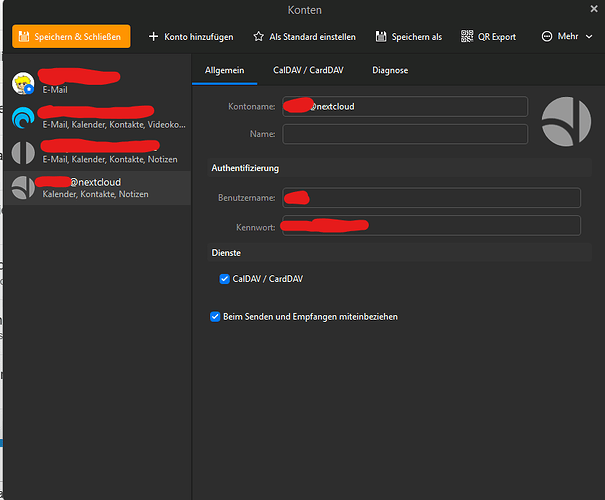605x500 pixels.
Task: Toggle Beim Senden und Empfangen miteinbeziehen checkbox
Action: pyautogui.click(x=215, y=317)
